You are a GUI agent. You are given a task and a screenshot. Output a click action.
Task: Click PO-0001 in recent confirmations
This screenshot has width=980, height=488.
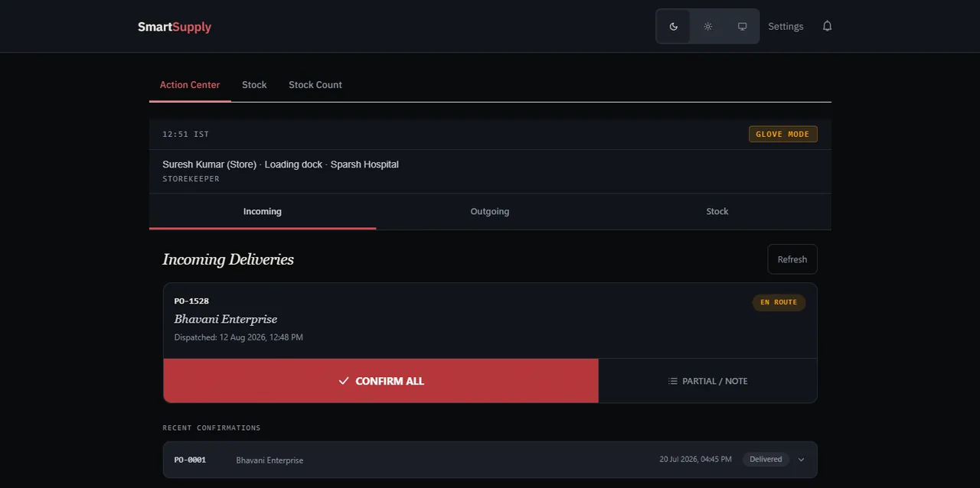(190, 460)
